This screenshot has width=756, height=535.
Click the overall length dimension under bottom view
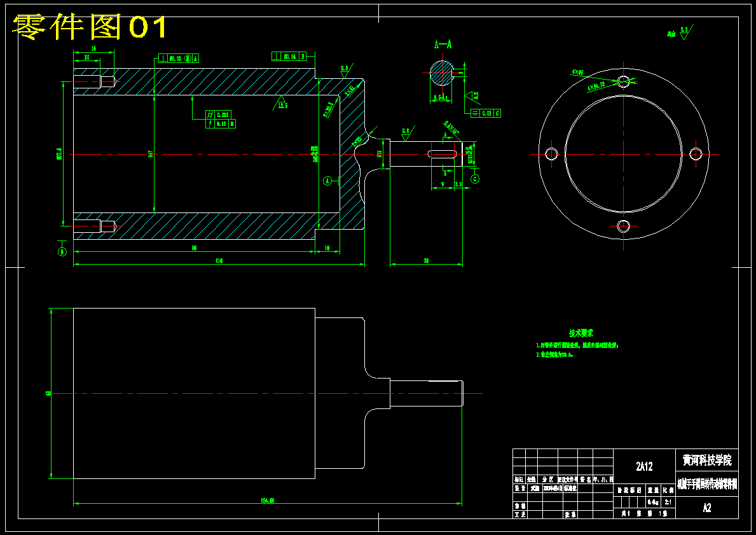(269, 500)
